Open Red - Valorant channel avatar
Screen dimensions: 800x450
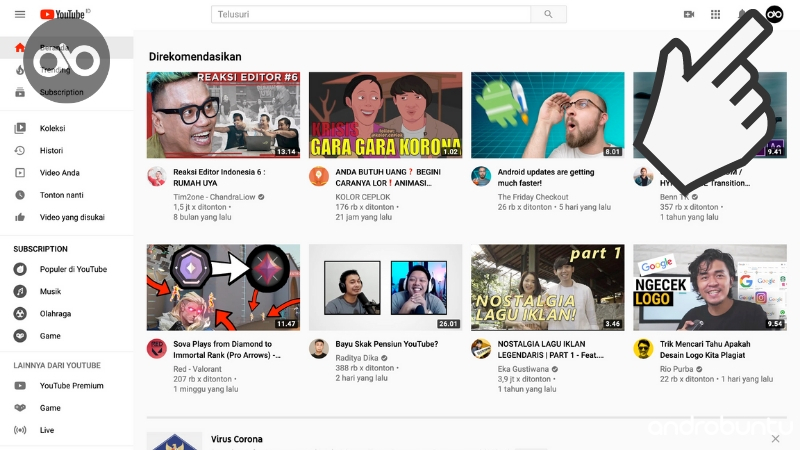[x=157, y=349]
